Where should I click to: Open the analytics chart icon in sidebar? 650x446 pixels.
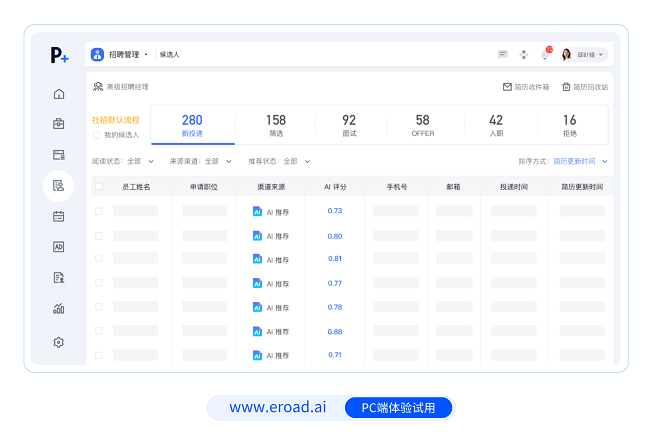tap(58, 308)
